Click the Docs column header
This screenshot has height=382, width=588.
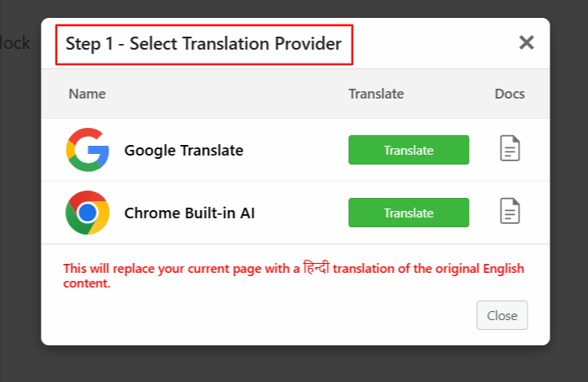[510, 94]
